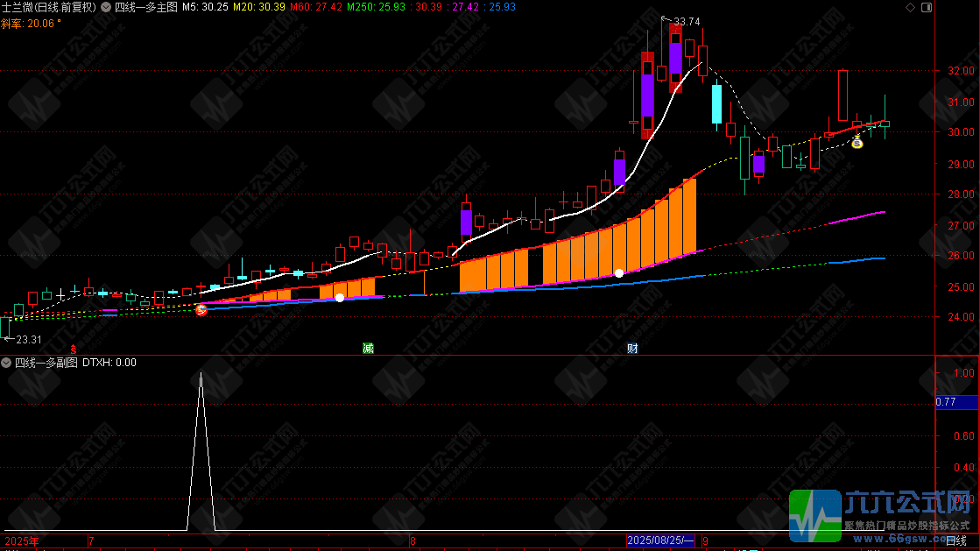This screenshot has width=980, height=551.
Task: Click month 7 on the time axis
Action: tap(91, 541)
